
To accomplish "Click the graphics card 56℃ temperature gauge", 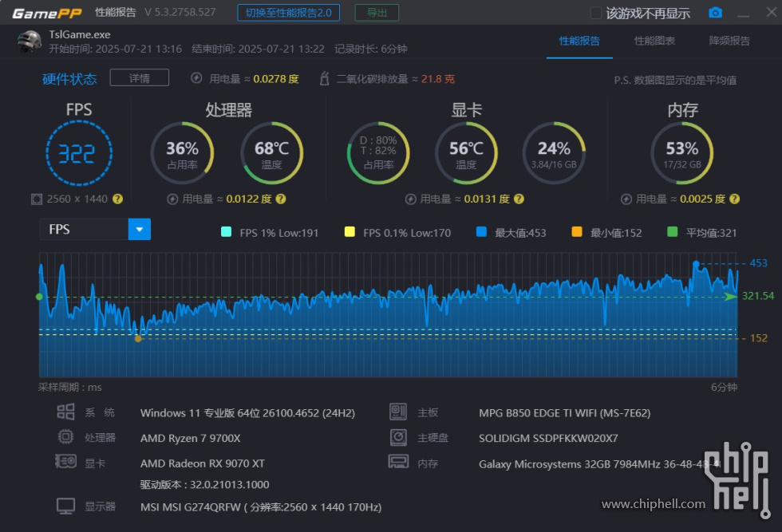I will click(x=466, y=153).
